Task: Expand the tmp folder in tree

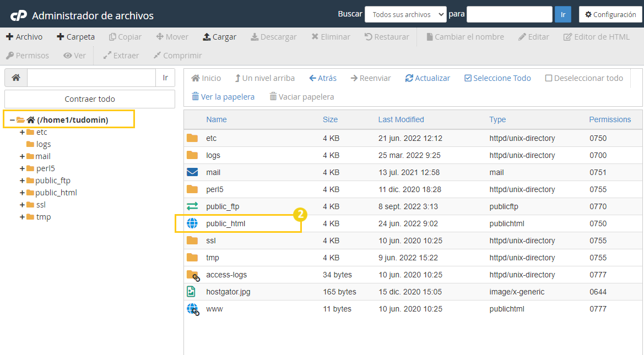Action: click(22, 217)
